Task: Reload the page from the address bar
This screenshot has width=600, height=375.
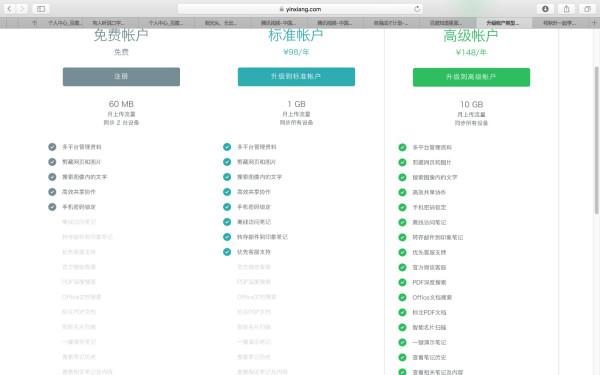Action: [417, 9]
